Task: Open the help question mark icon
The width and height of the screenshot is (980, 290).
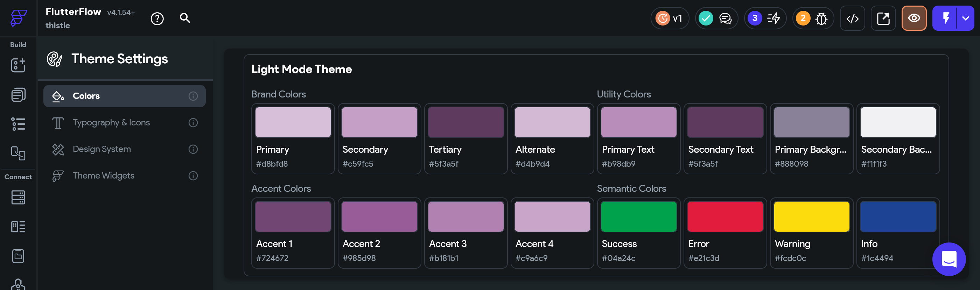Action: (x=157, y=18)
